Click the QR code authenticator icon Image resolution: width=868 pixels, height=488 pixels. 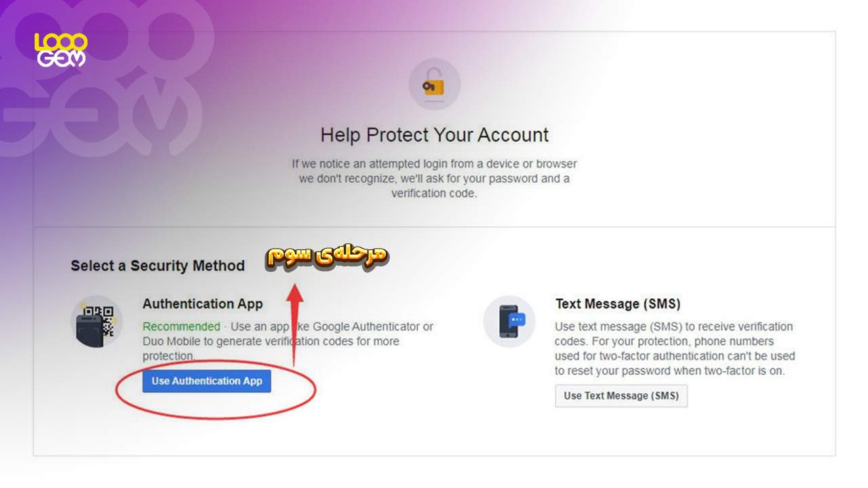tap(97, 321)
